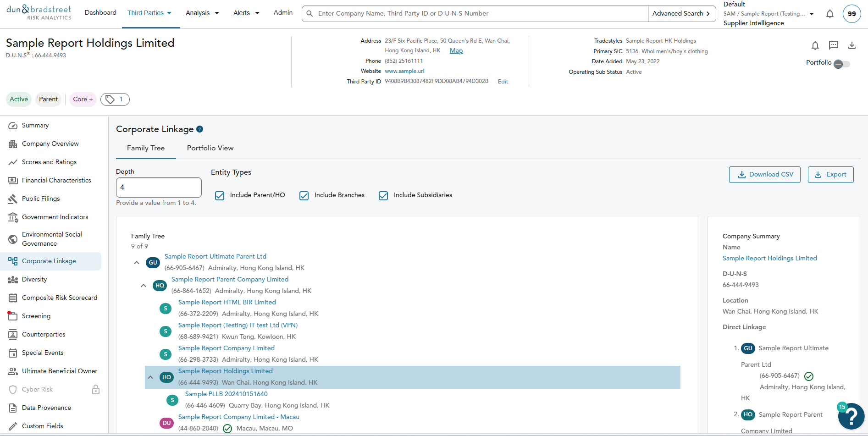Click the Download CSV button
868x436 pixels.
pos(764,175)
